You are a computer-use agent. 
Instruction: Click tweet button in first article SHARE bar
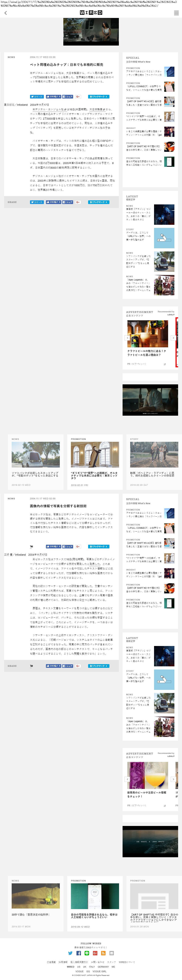[x=37, y=202]
